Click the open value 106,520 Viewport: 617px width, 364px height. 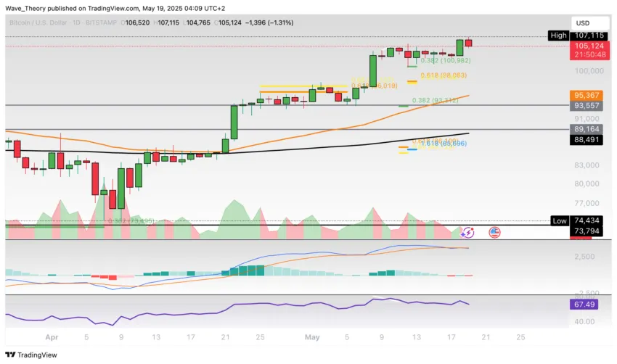137,22
